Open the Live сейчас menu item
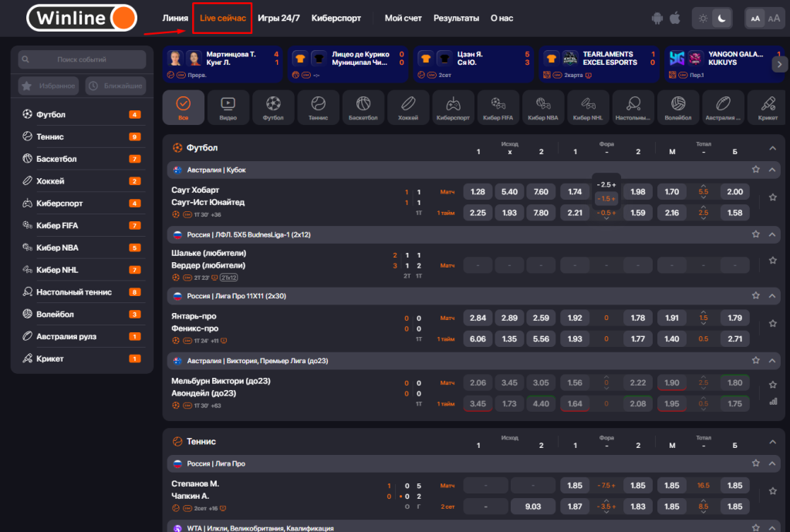The width and height of the screenshot is (790, 532). tap(223, 19)
